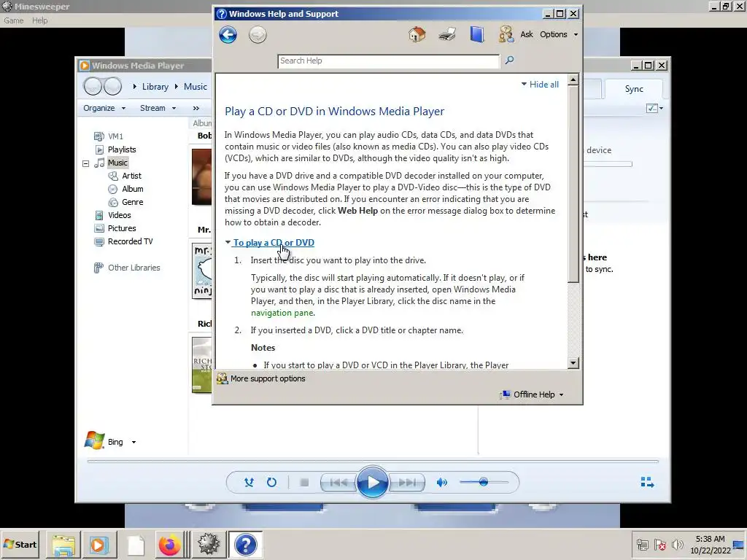Screen dimensions: 747x560
Task: Click the magnifier search icon in Help
Action: click(509, 60)
